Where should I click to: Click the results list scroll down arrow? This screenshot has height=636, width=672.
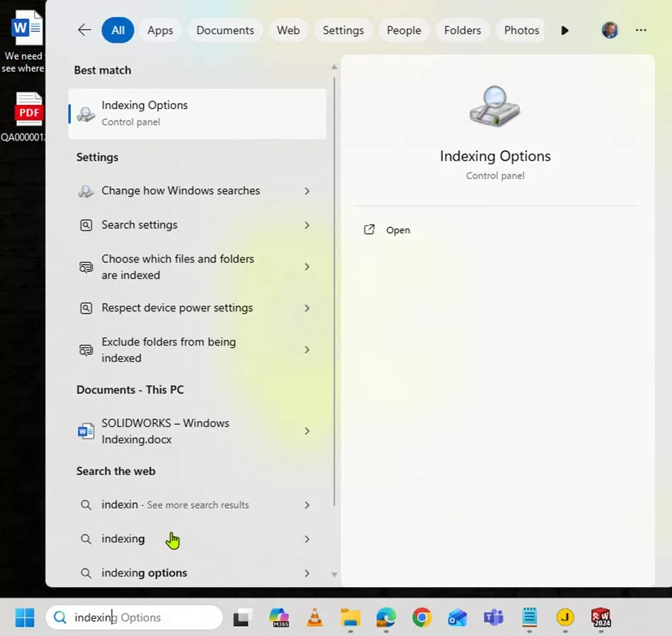tap(334, 574)
